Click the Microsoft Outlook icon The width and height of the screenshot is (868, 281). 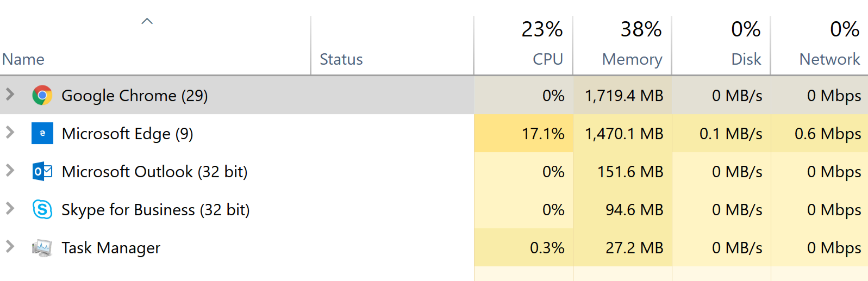(42, 171)
